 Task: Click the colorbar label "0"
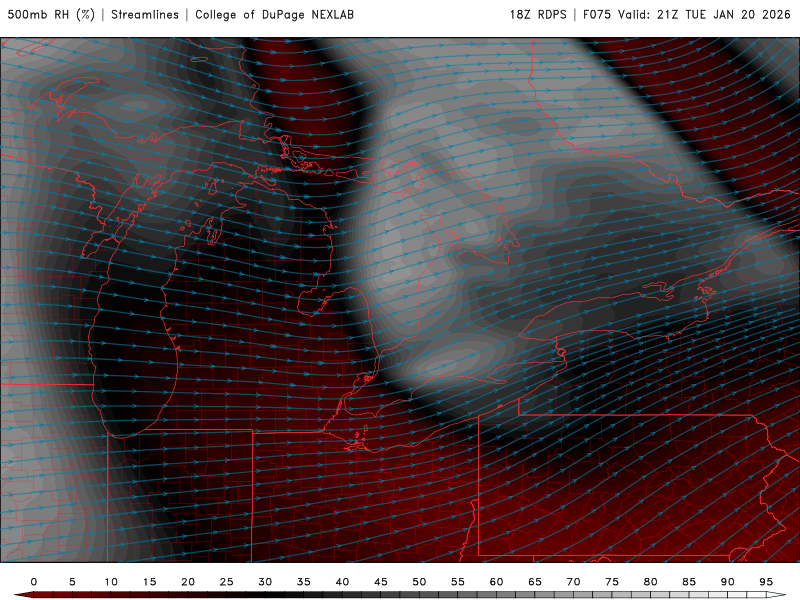click(34, 582)
